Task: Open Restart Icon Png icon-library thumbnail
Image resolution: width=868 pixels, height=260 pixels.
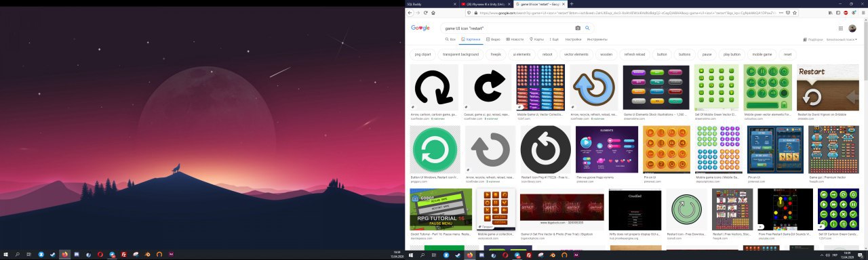Action: coord(545,149)
